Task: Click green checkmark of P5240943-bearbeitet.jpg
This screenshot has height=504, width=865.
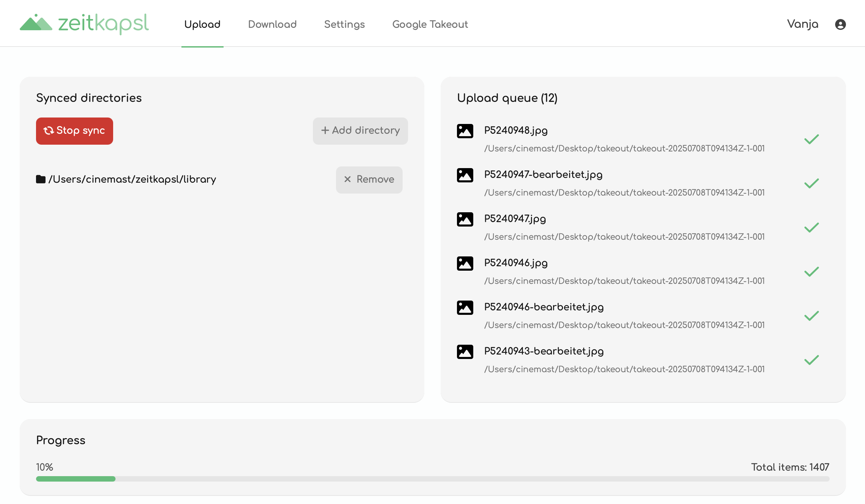Action: coord(811,360)
